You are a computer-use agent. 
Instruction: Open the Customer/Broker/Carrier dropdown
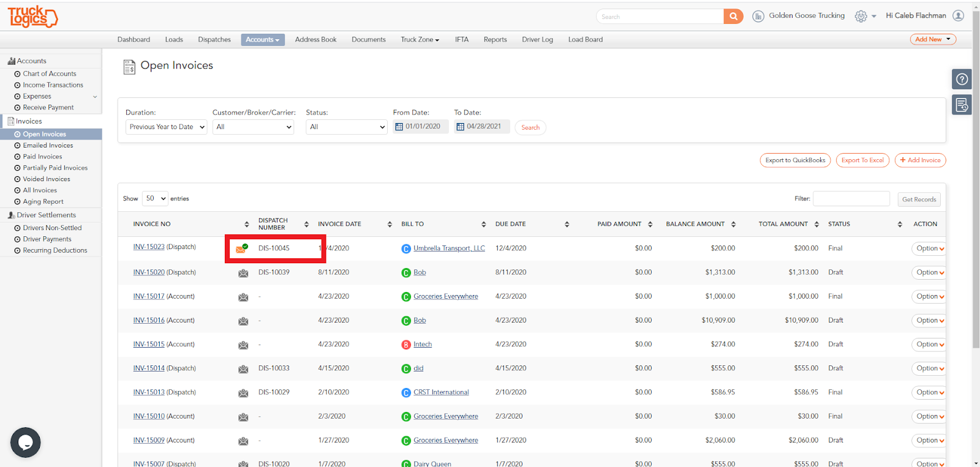254,127
